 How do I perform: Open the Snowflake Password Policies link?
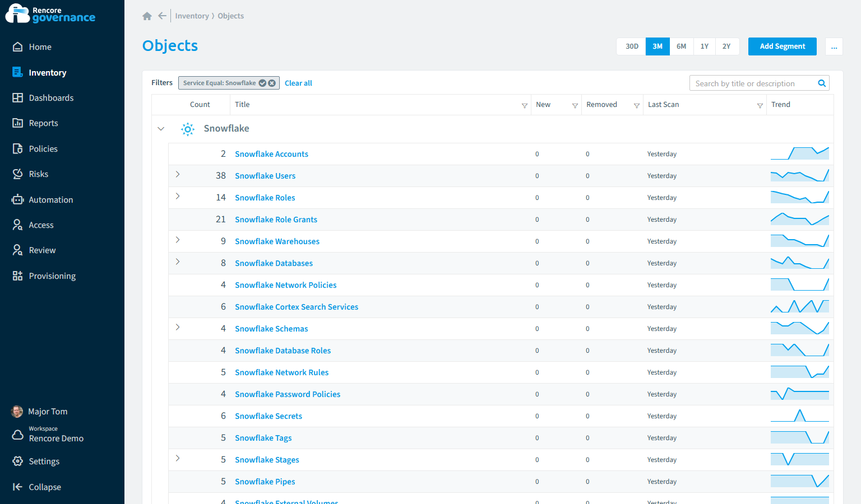coord(288,394)
